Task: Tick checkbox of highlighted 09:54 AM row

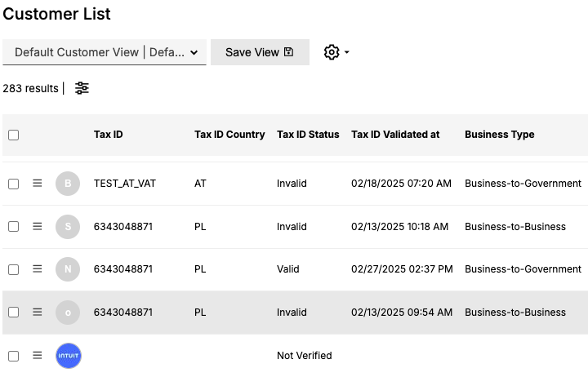Action: pos(14,313)
